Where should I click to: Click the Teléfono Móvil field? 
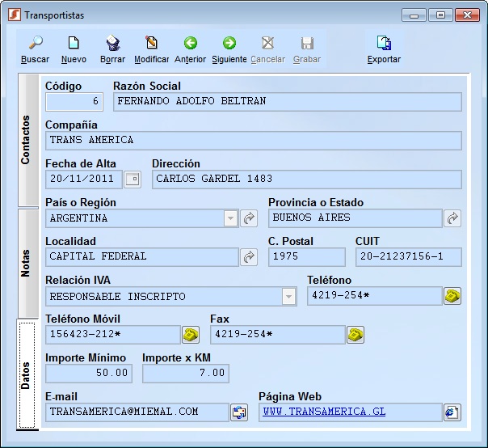[x=113, y=335]
